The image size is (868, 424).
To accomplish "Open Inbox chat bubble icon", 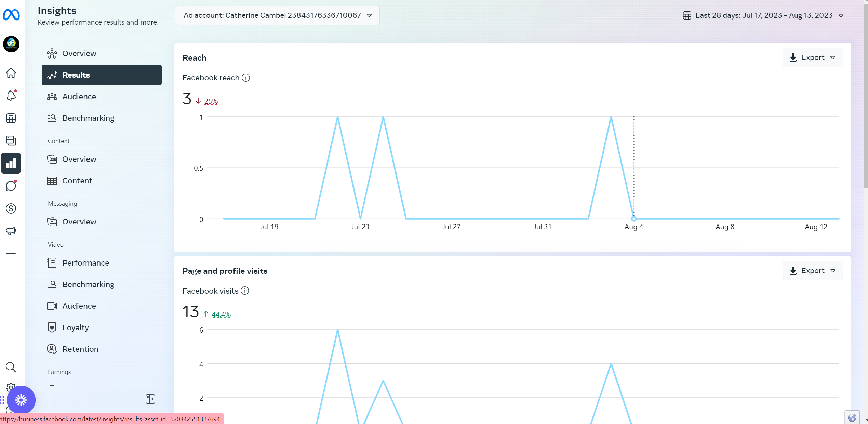I will coord(11,186).
